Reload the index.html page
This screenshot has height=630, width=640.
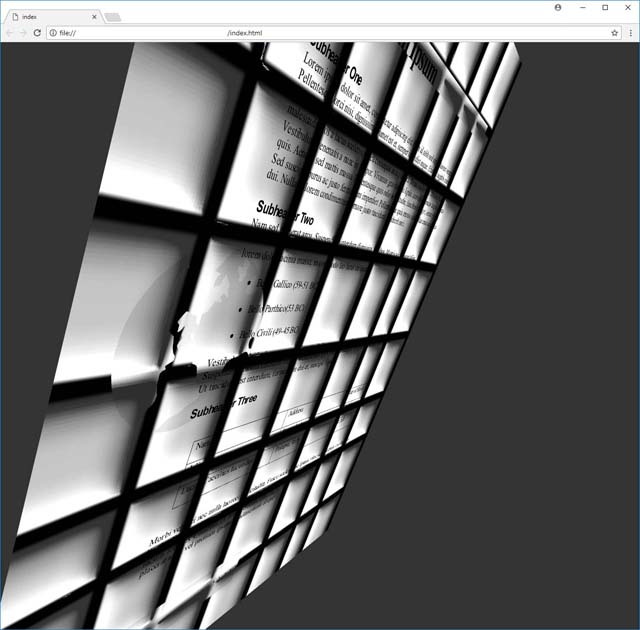pyautogui.click(x=38, y=33)
